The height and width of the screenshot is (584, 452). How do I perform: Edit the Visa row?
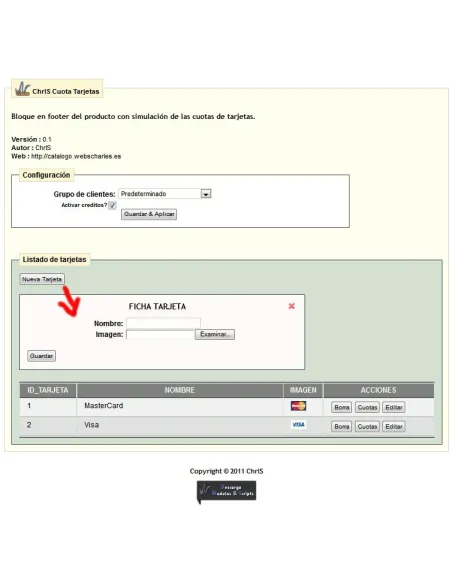coord(394,426)
